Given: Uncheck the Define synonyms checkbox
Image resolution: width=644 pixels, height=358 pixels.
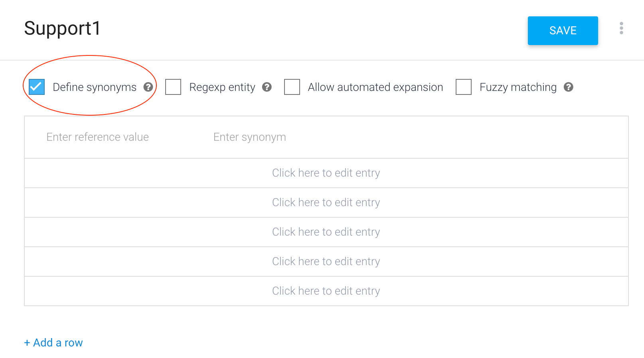Looking at the screenshot, I should pos(37,87).
